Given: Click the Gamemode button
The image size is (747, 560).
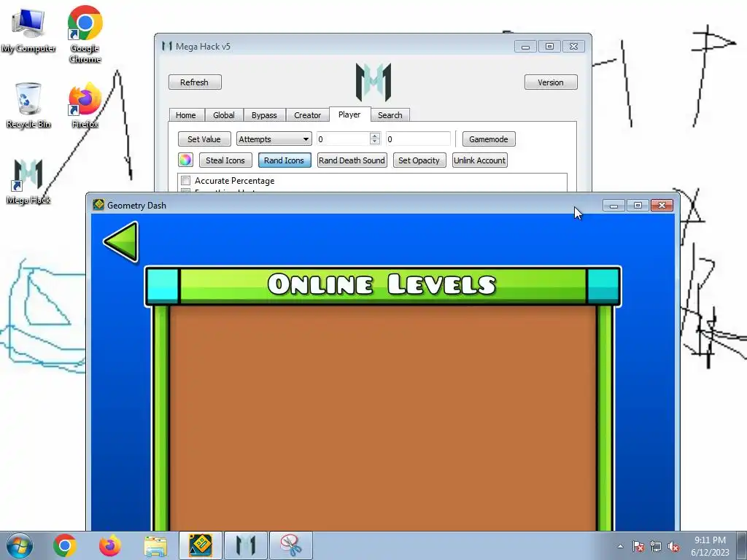Looking at the screenshot, I should [488, 139].
